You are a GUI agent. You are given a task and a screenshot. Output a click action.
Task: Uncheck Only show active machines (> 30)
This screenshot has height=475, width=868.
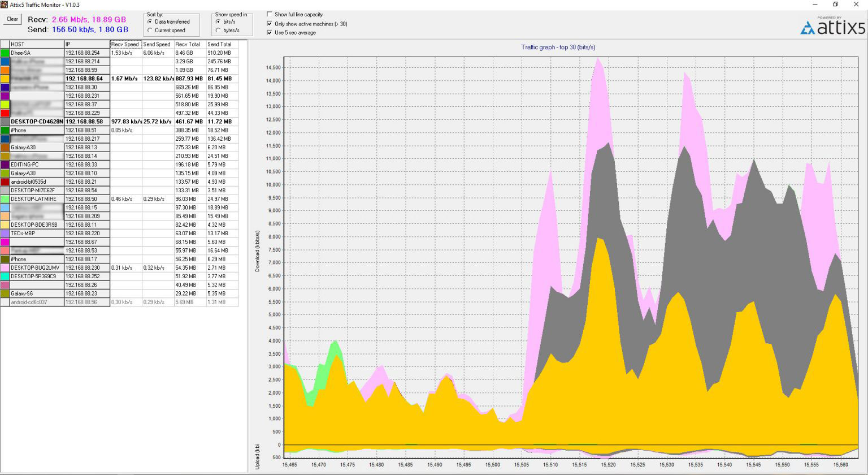[270, 24]
